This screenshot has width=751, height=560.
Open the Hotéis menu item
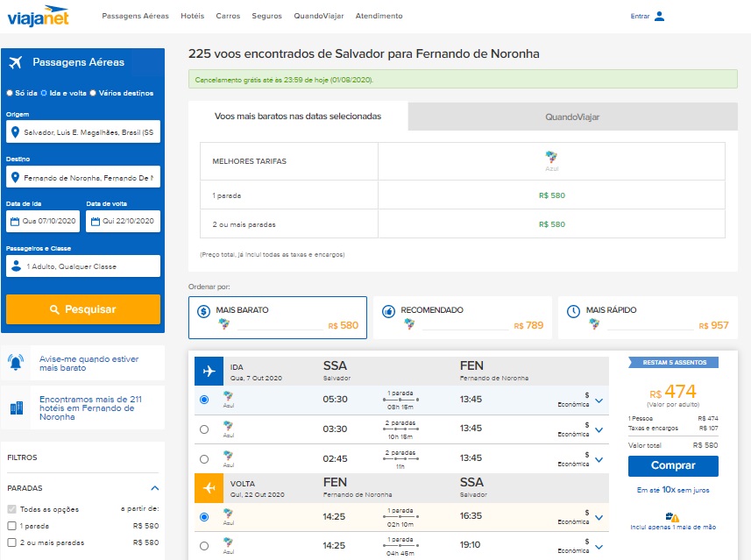coord(192,16)
